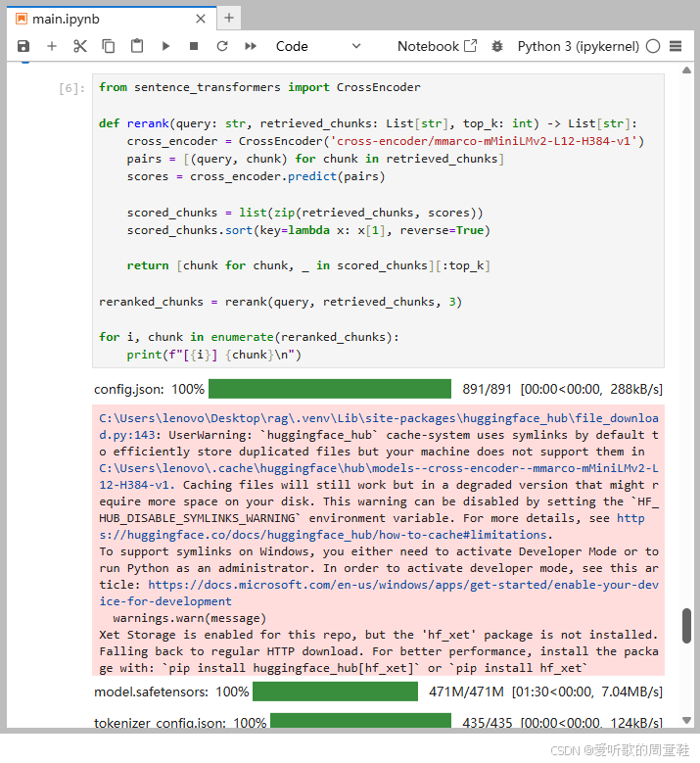Click the "config.json: 100%" label

tap(149, 389)
